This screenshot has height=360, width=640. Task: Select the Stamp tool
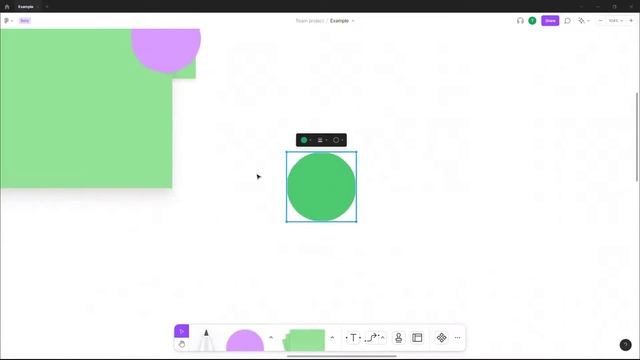(x=398, y=338)
